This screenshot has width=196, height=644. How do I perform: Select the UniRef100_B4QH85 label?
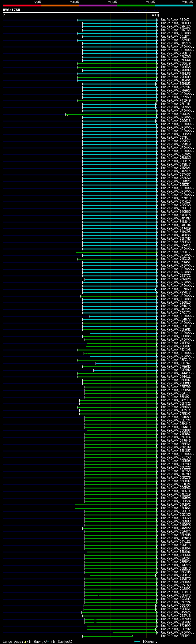point(176,212)
